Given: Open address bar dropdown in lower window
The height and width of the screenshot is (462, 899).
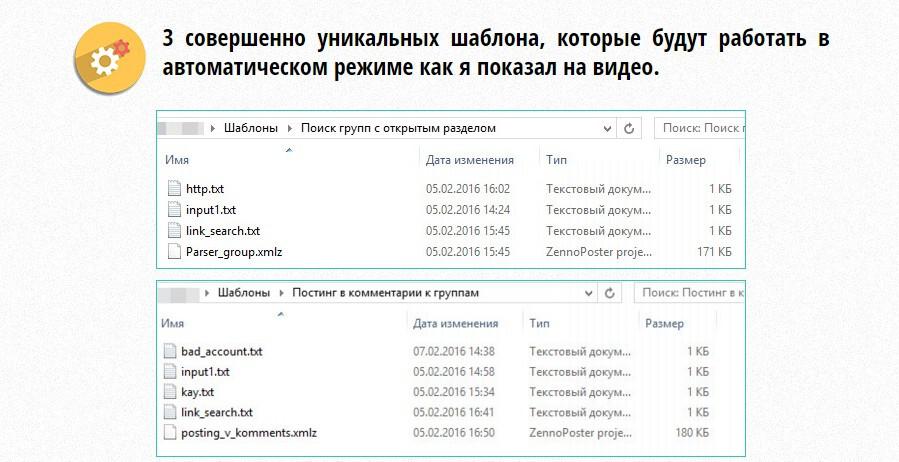Looking at the screenshot, I should pos(587,293).
